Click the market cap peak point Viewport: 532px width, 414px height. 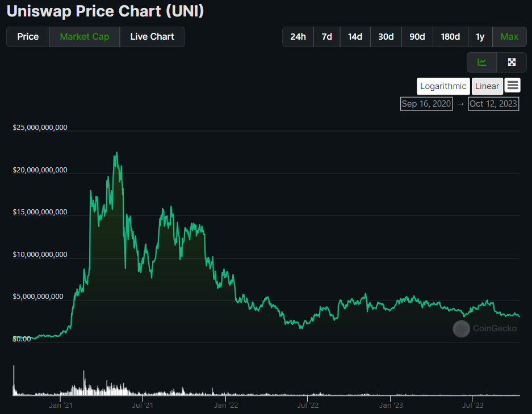(x=117, y=153)
